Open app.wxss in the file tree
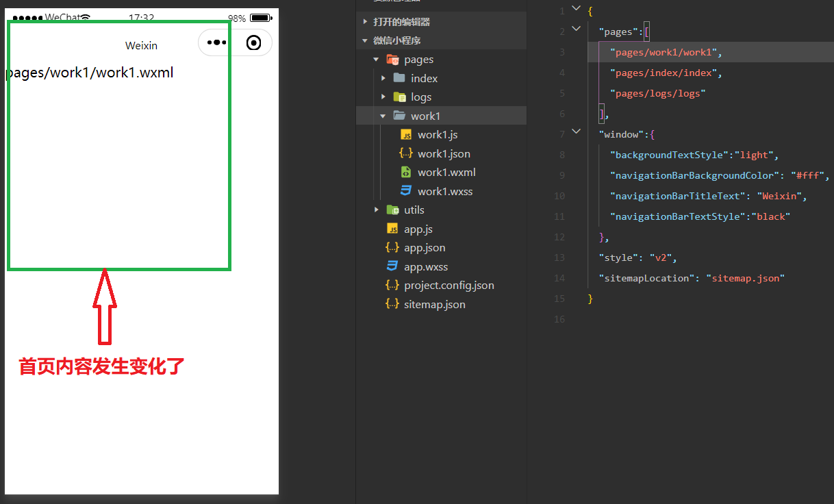The width and height of the screenshot is (834, 504). 426,266
